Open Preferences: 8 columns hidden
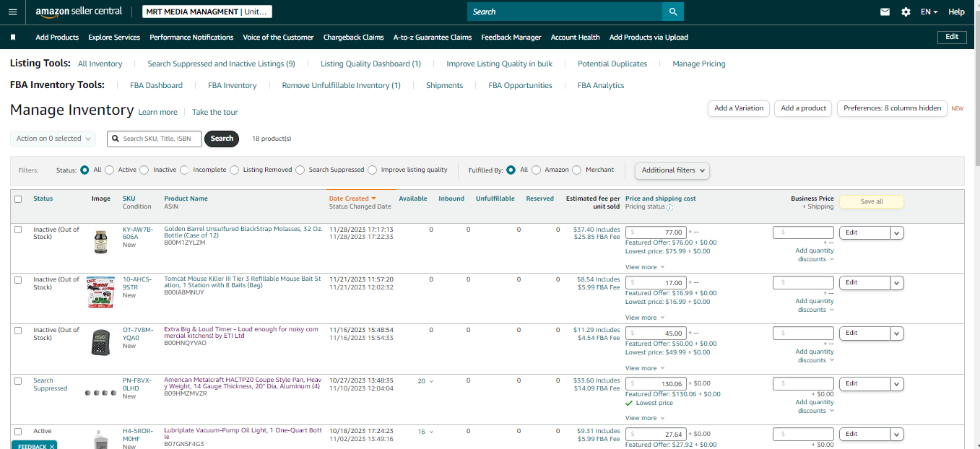 click(893, 108)
